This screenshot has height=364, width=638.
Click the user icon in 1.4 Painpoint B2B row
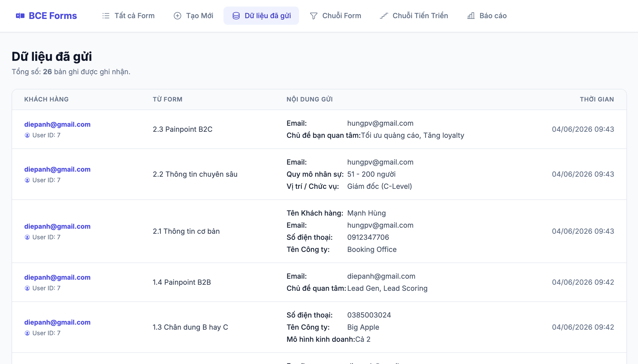[x=27, y=288]
